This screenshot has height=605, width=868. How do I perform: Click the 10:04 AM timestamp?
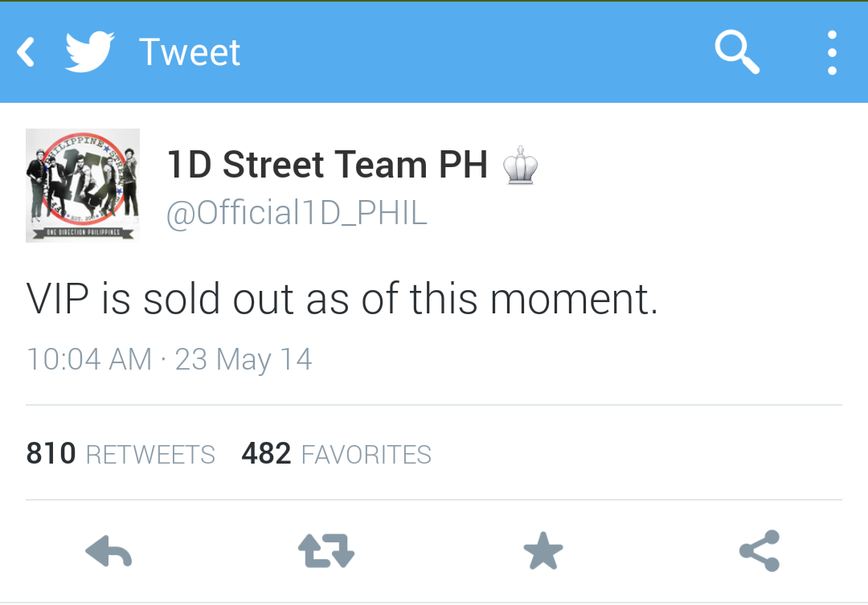pyautogui.click(x=89, y=358)
